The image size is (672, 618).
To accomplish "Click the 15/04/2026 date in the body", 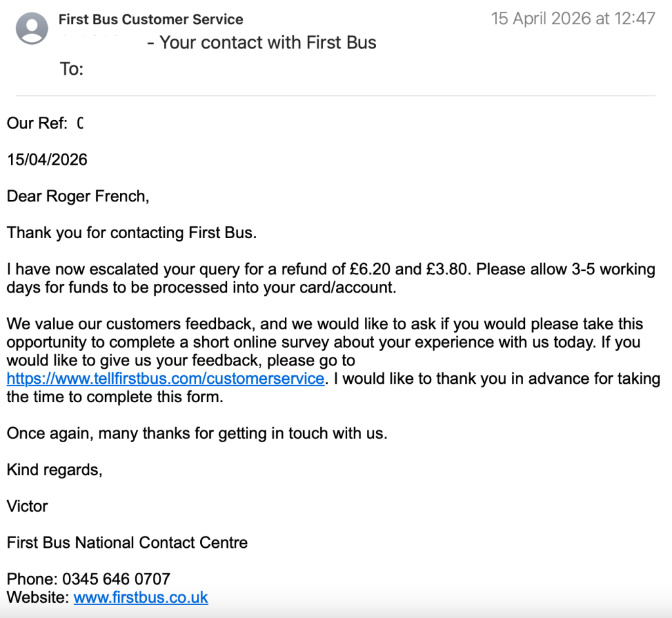I will click(47, 159).
